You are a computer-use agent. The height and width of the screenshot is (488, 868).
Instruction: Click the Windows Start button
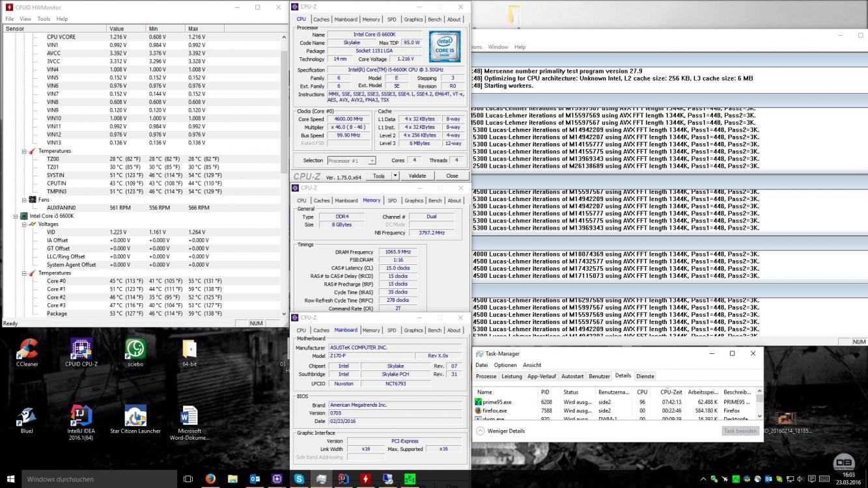coord(10,479)
